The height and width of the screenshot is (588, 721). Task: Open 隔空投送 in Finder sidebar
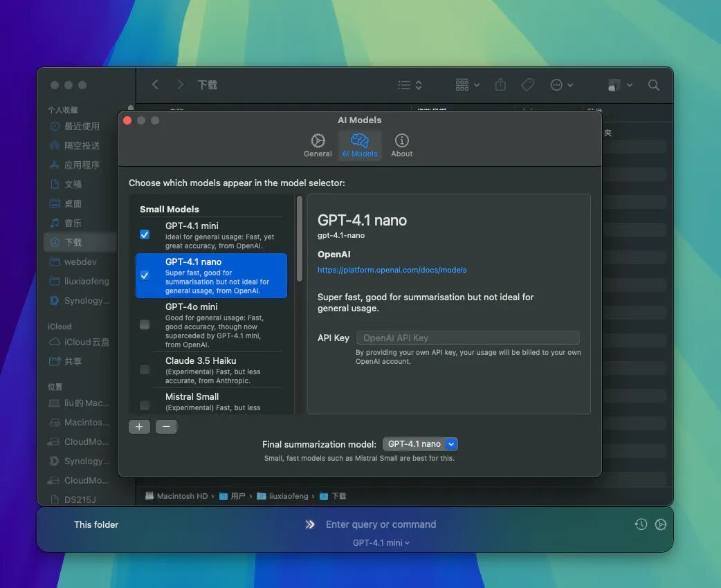click(80, 146)
